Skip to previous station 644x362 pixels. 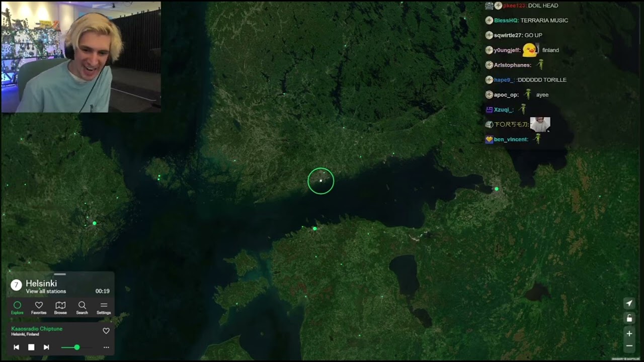click(x=16, y=347)
